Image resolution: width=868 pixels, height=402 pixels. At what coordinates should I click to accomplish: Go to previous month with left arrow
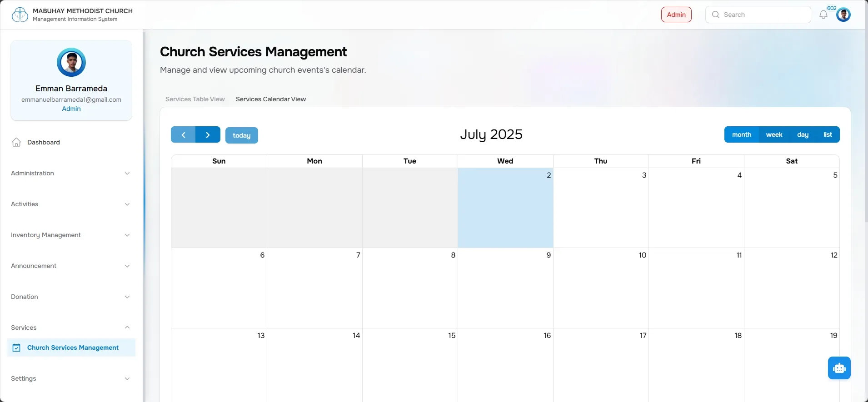pyautogui.click(x=183, y=135)
